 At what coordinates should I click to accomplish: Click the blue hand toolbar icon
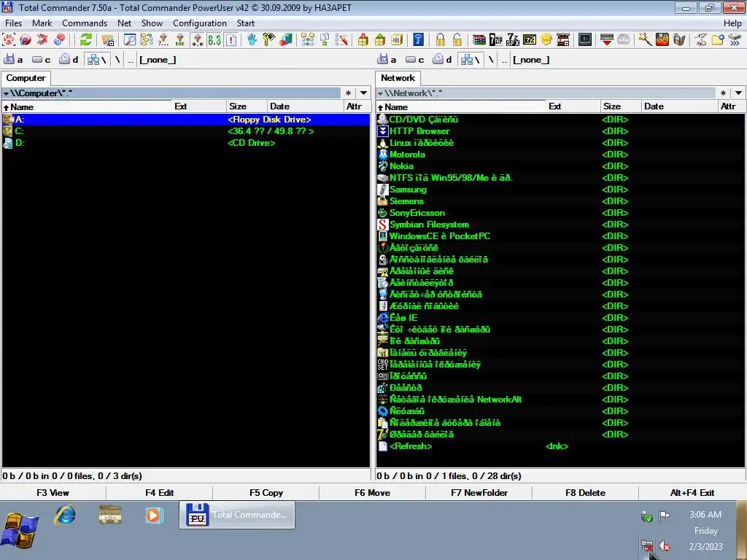pos(252,40)
